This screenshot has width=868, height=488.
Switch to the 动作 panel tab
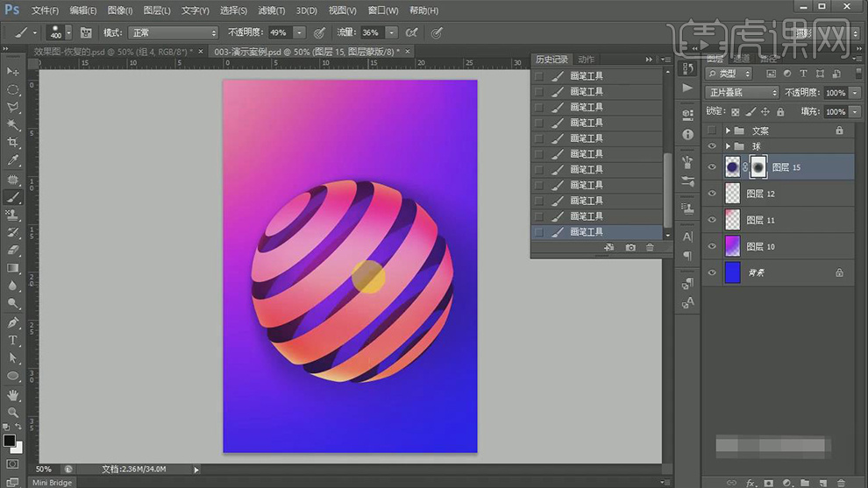586,60
